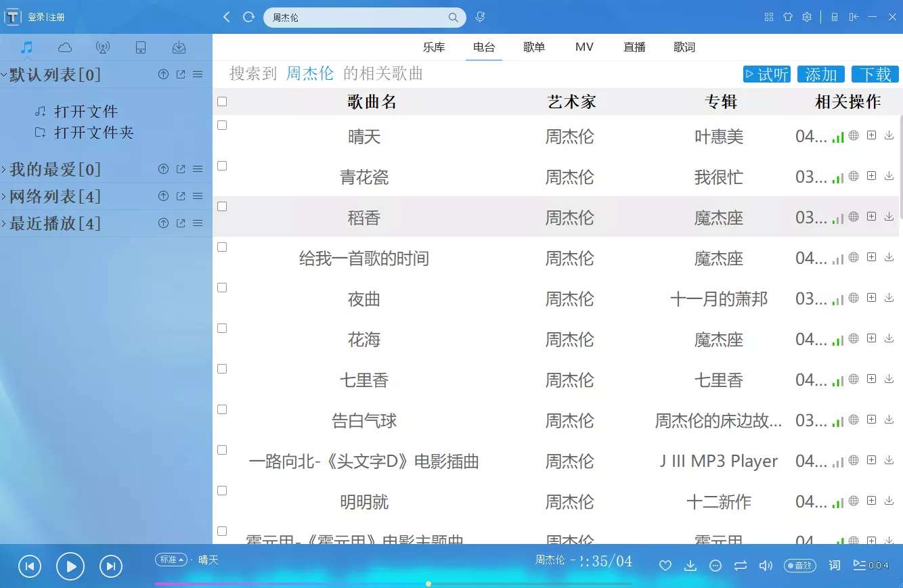The width and height of the screenshot is (903, 588).
Task: Click the 添加 button
Action: pyautogui.click(x=821, y=74)
